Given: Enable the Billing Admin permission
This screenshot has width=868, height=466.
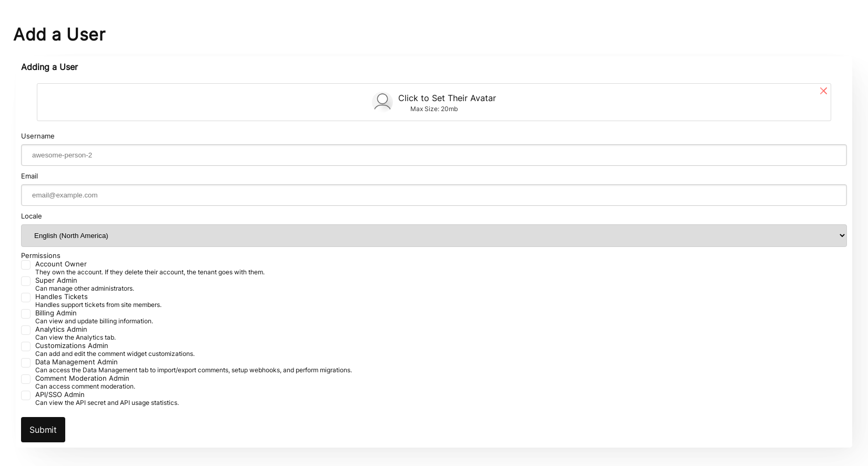Looking at the screenshot, I should pyautogui.click(x=26, y=314).
